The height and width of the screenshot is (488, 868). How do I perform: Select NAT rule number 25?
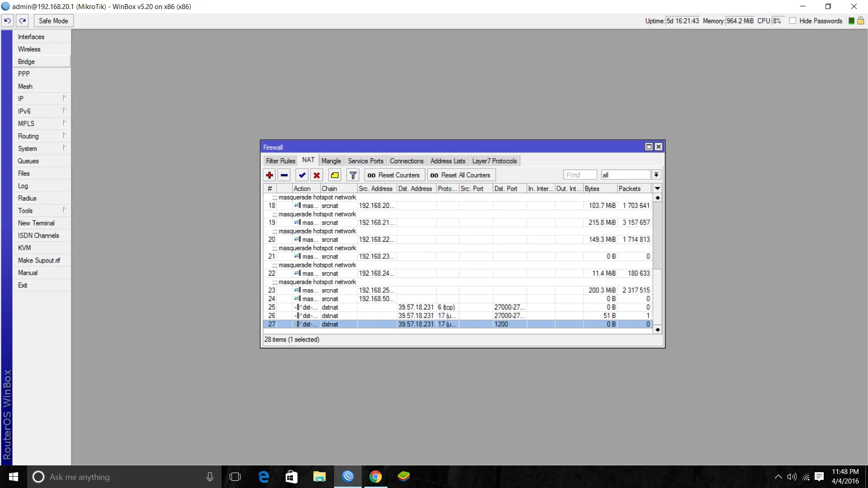tap(458, 307)
